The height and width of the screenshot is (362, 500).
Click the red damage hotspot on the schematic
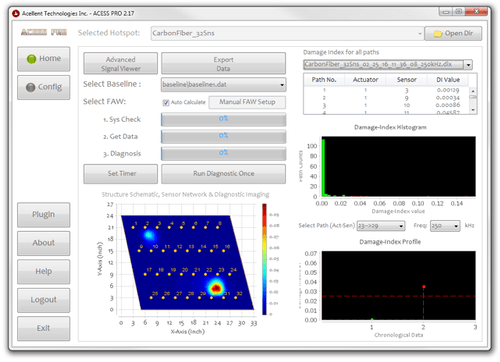point(216,288)
